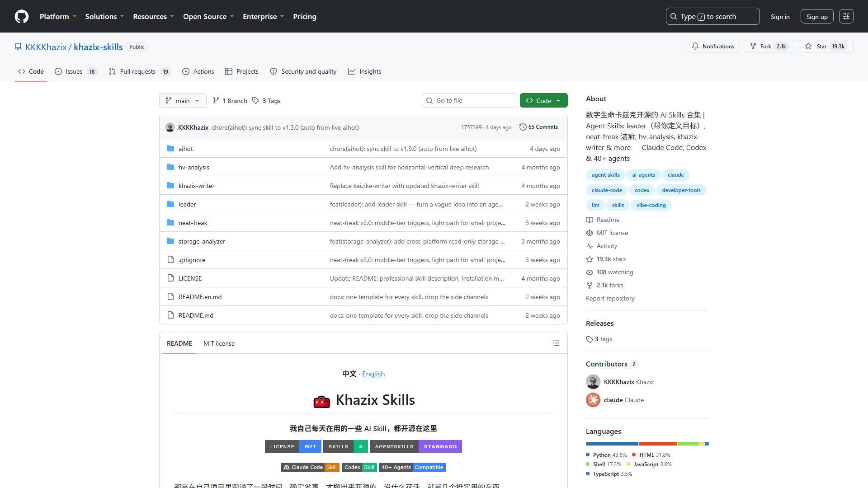The height and width of the screenshot is (488, 868).
Task: Click the hv-analysis folder icon
Action: coord(170,167)
